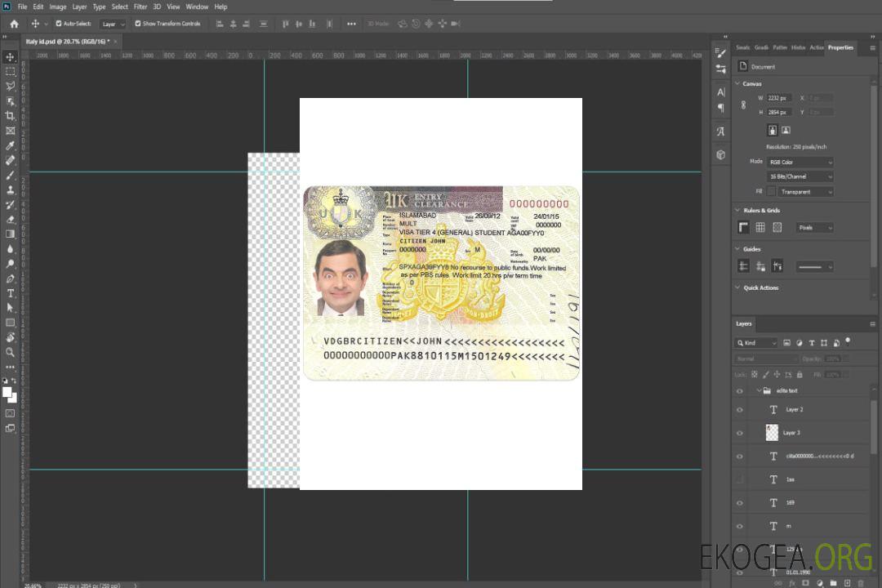Toggle portrait canvas orientation

[773, 130]
